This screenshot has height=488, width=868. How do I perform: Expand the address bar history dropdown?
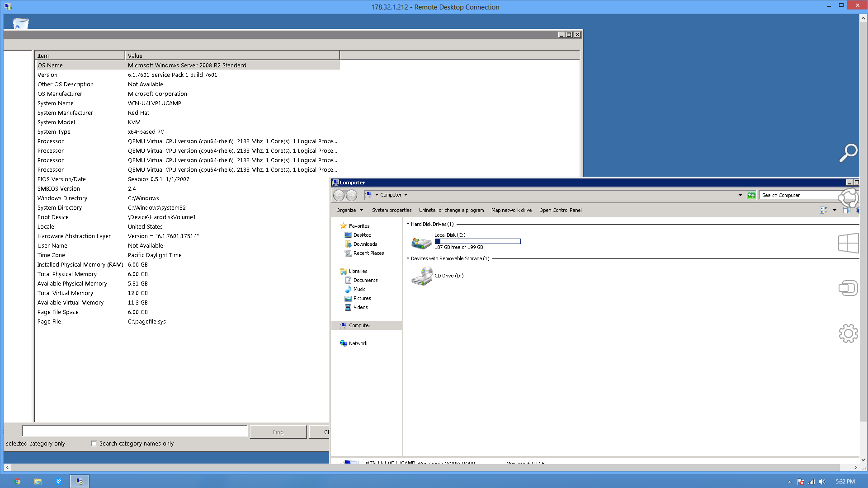(740, 195)
